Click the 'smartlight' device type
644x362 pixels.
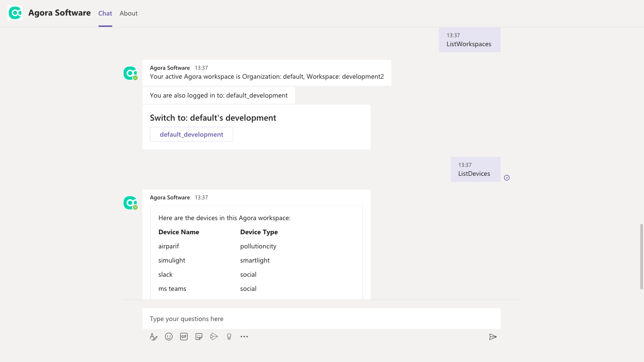click(x=255, y=260)
